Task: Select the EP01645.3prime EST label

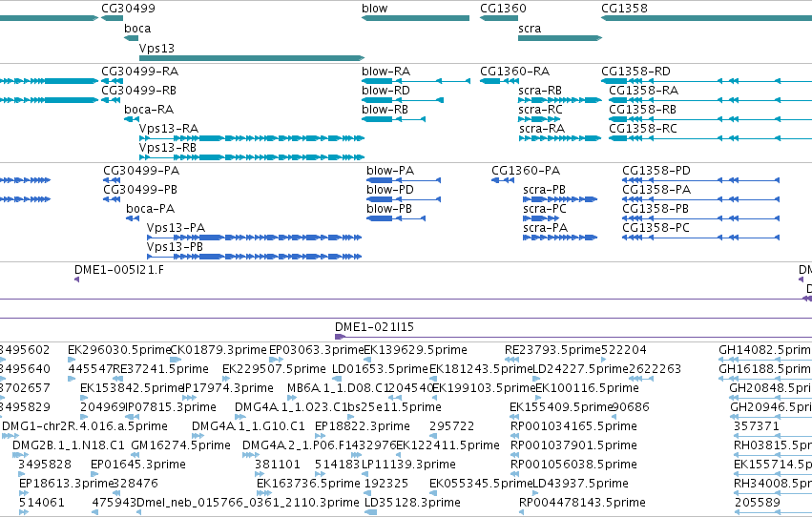Action: click(x=137, y=465)
